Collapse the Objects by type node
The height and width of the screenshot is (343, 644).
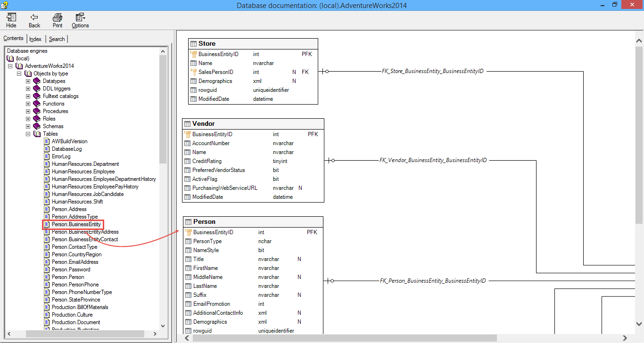click(19, 73)
